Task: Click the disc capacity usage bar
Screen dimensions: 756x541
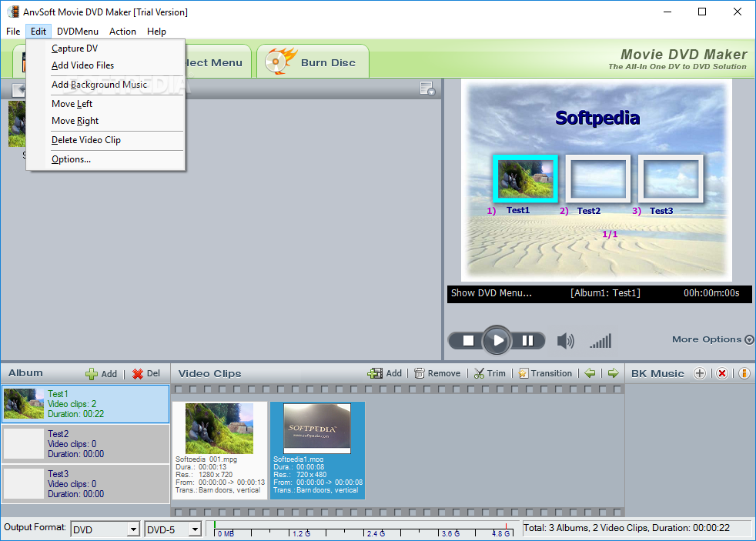Action: (363, 529)
